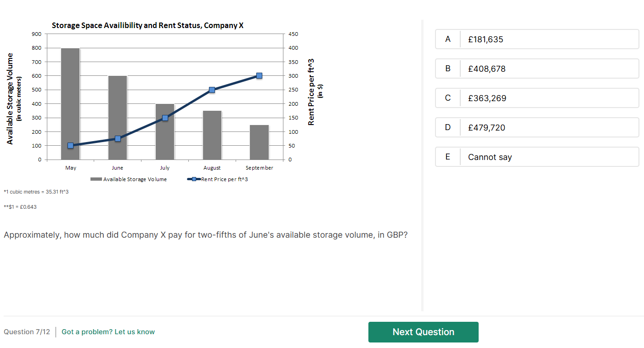Open the 'Got a problem? Let us know' link
The image size is (644, 348).
(108, 332)
